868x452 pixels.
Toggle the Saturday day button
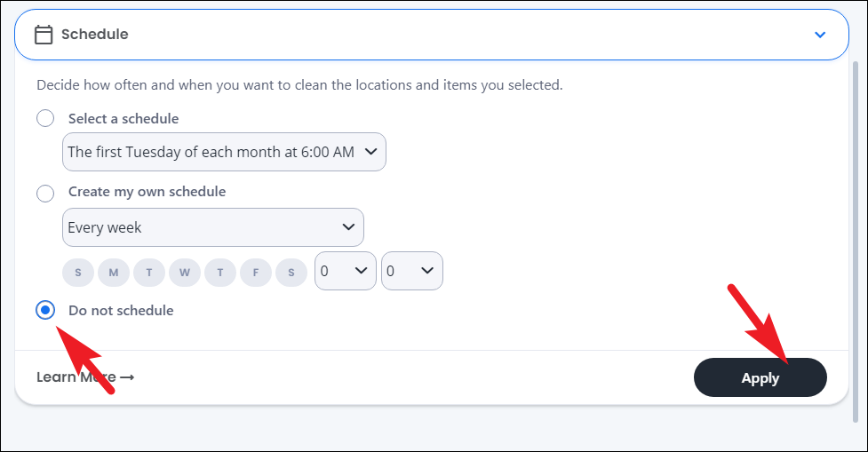coord(291,273)
